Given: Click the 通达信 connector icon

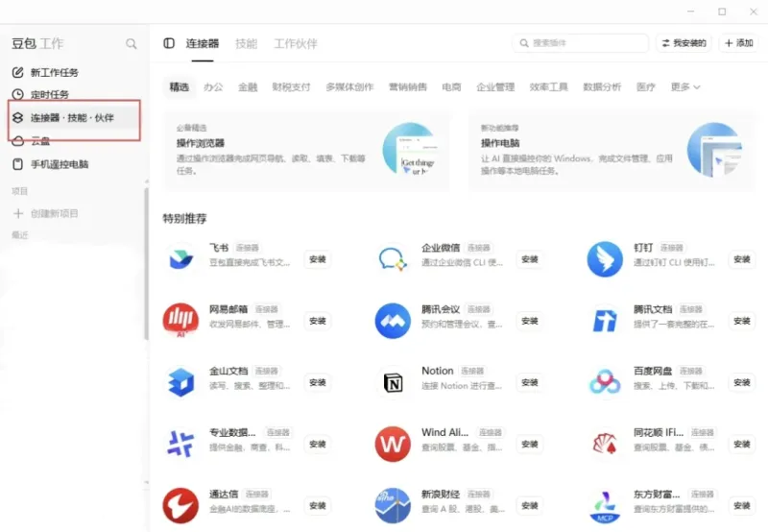Looking at the screenshot, I should [180, 505].
